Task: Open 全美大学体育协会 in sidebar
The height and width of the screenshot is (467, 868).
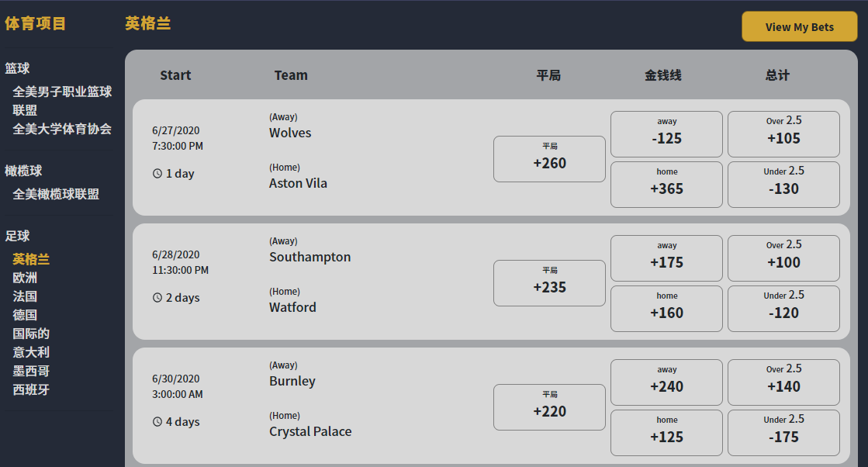Action: tap(62, 129)
